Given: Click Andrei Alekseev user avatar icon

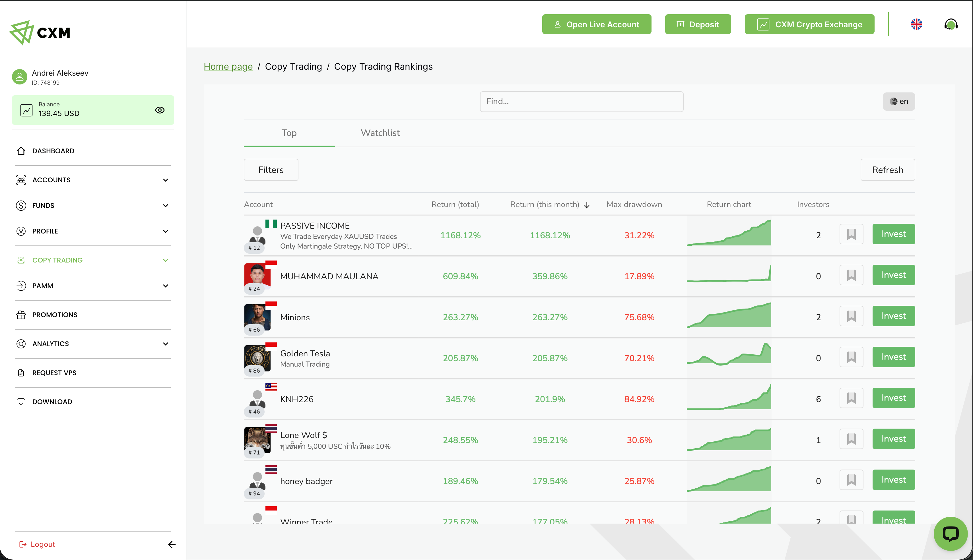Looking at the screenshot, I should pos(20,77).
